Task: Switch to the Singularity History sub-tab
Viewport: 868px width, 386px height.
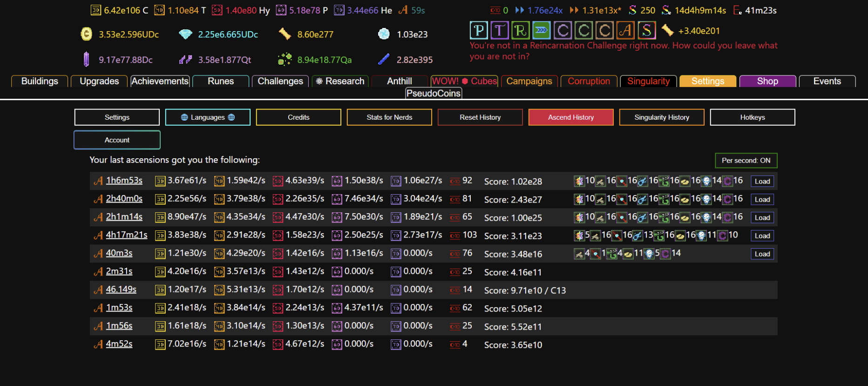Action: pyautogui.click(x=662, y=117)
